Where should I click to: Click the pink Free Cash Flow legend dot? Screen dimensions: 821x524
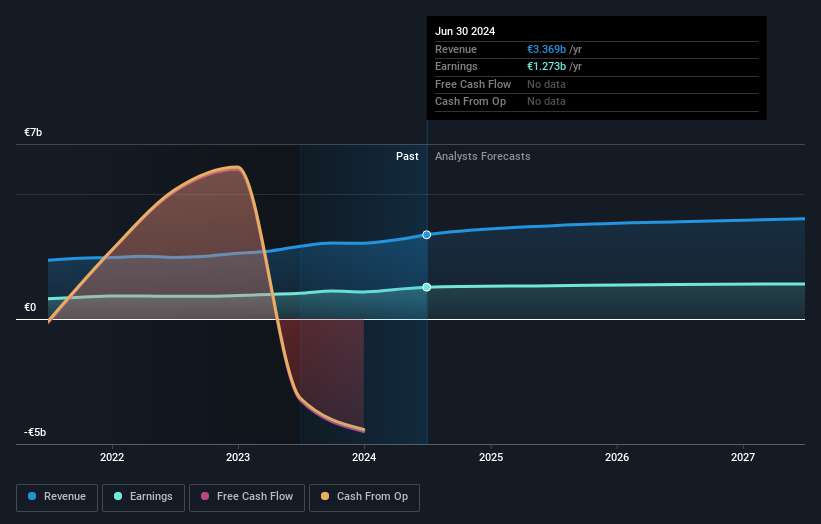click(205, 496)
